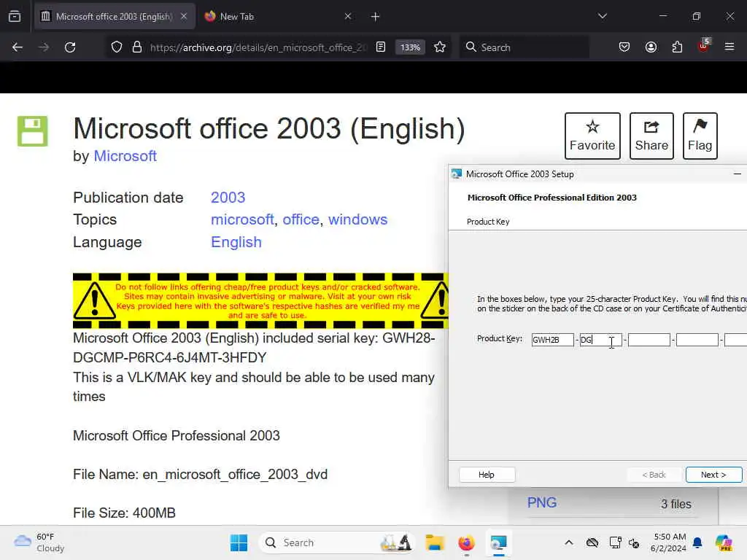Viewport: 747px width, 560px height.
Task: Click Next in Office Setup
Action: point(713,474)
